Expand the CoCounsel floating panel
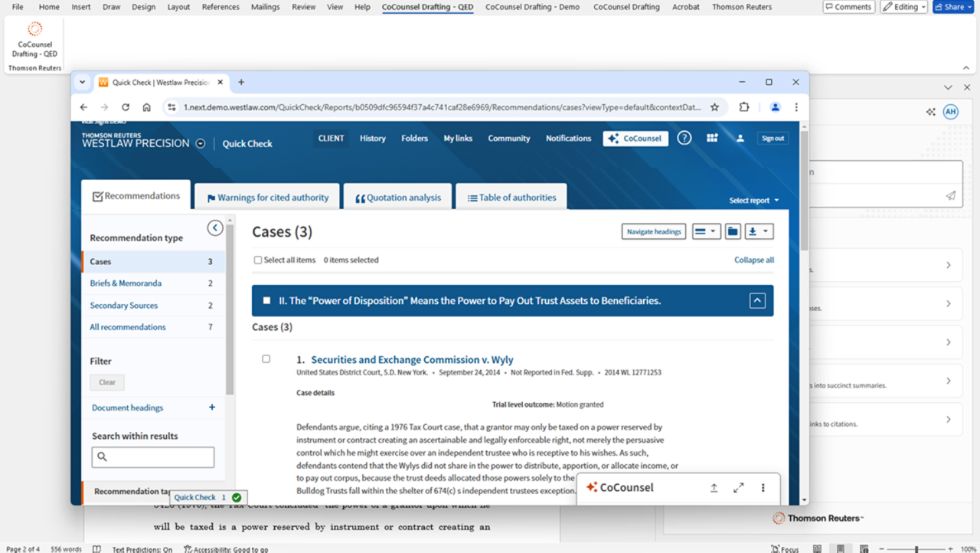980x553 pixels. click(739, 488)
